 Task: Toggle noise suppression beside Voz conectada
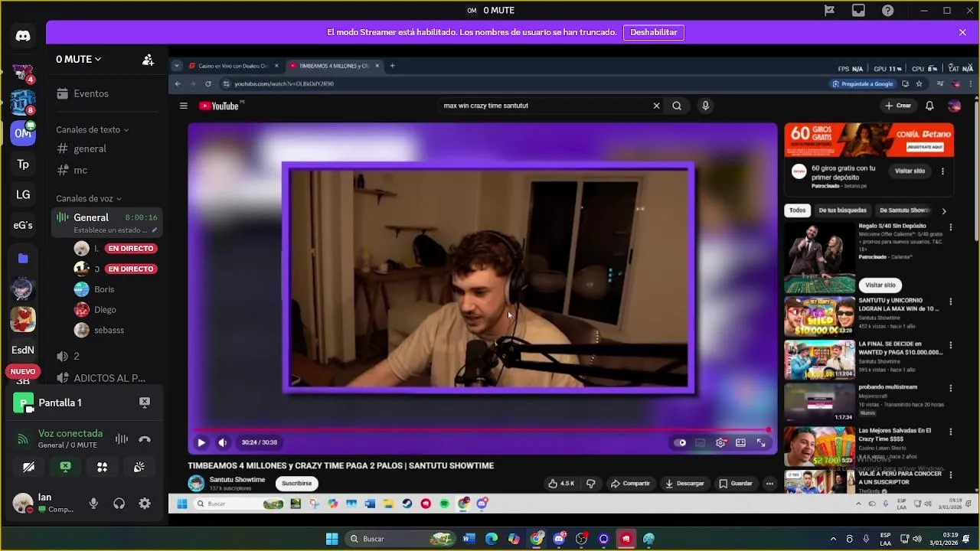tap(121, 439)
